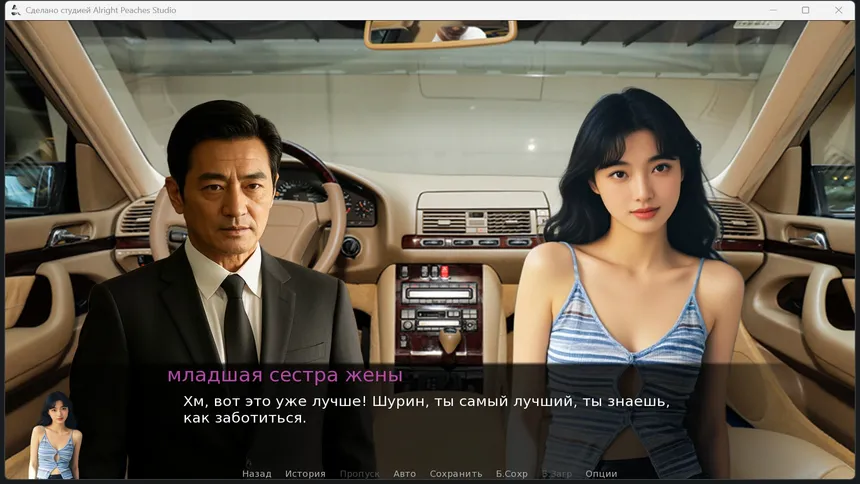Click the window title text
Viewport: 860px width, 484px height.
[101, 10]
